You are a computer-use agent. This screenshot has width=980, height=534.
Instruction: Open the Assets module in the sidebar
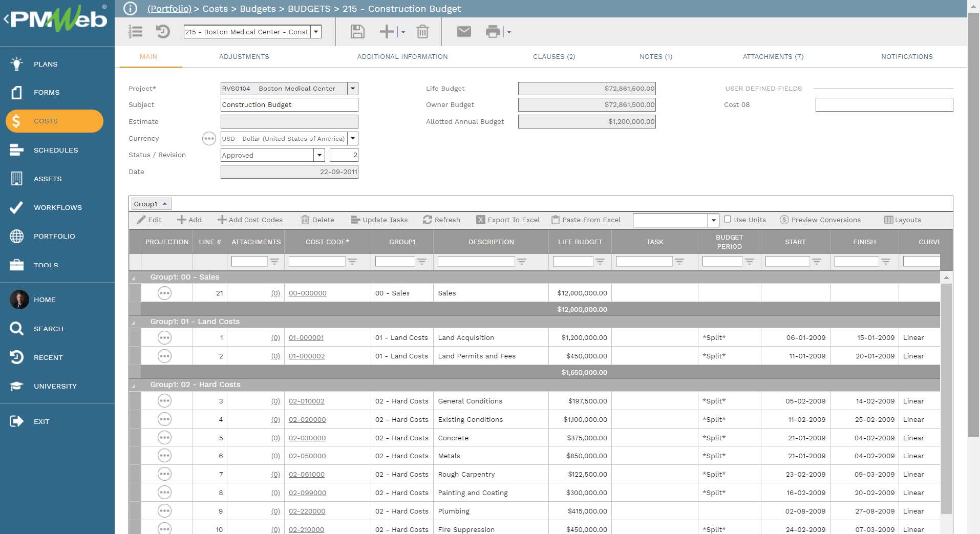tap(47, 179)
